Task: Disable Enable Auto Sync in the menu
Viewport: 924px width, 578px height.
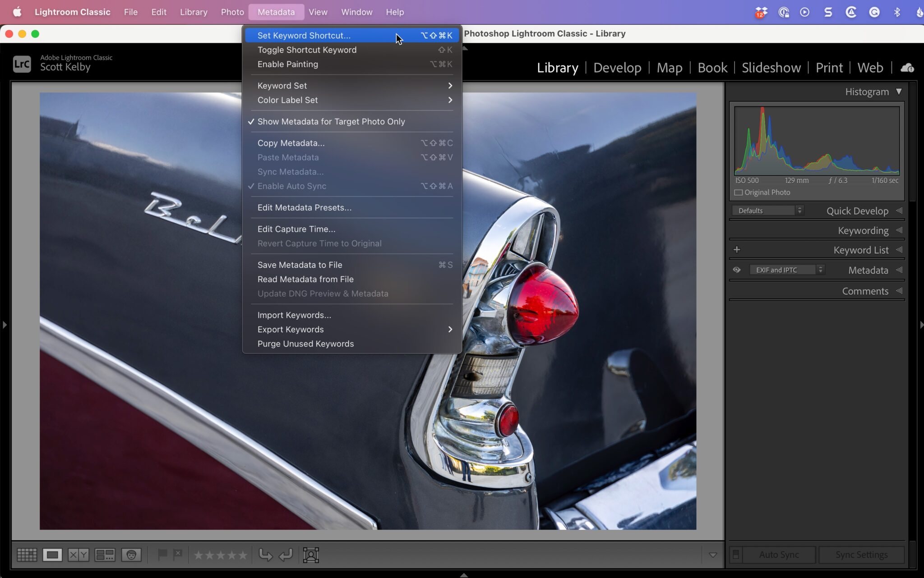Action: click(x=292, y=186)
